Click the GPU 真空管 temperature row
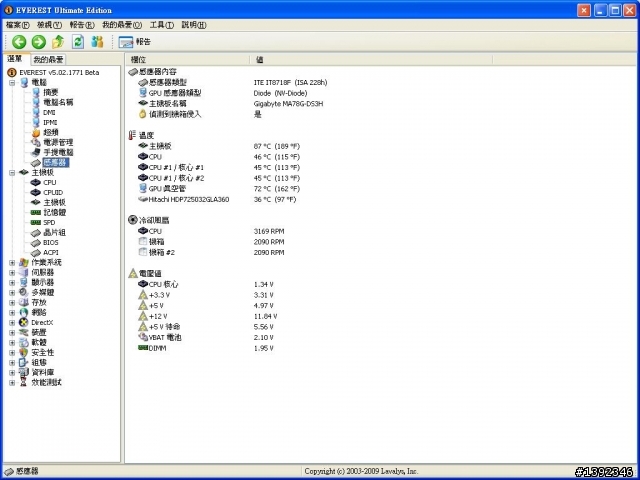640x480 pixels. coord(219,189)
